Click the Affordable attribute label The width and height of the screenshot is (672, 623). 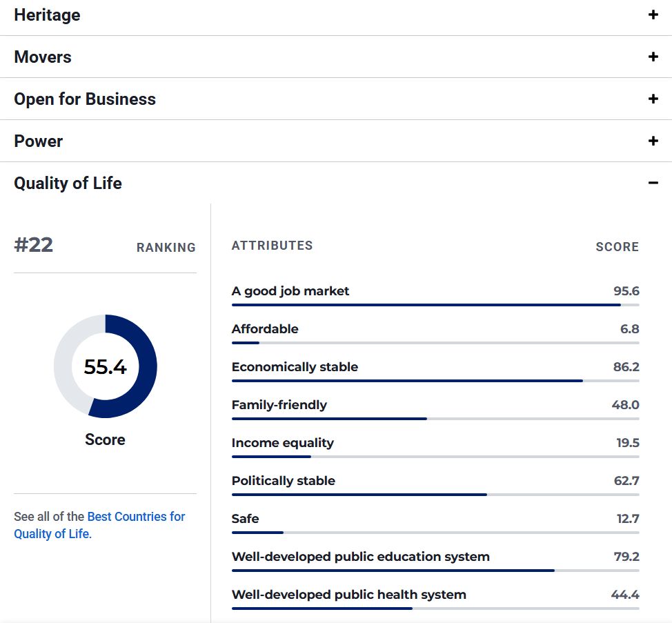pos(265,329)
